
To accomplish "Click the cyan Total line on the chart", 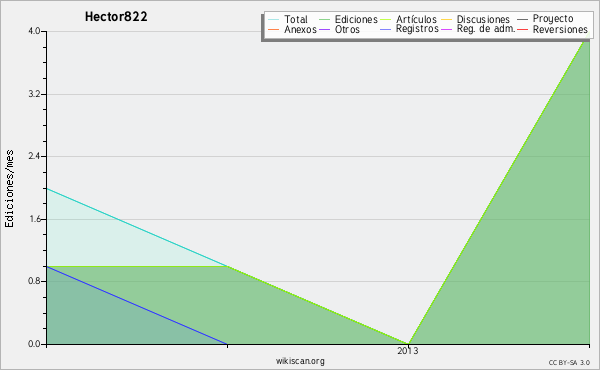I will pos(137,227).
